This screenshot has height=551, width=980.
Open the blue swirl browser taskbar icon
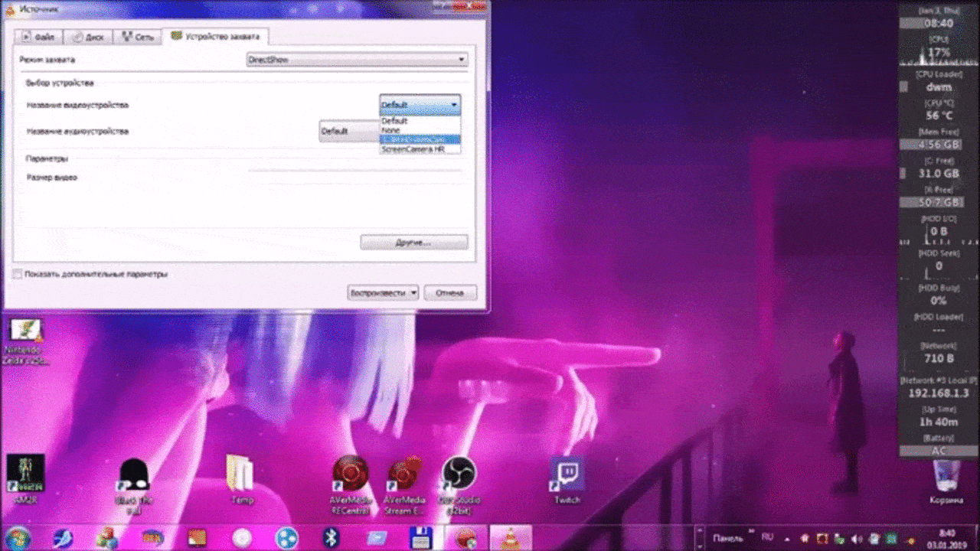click(x=63, y=538)
